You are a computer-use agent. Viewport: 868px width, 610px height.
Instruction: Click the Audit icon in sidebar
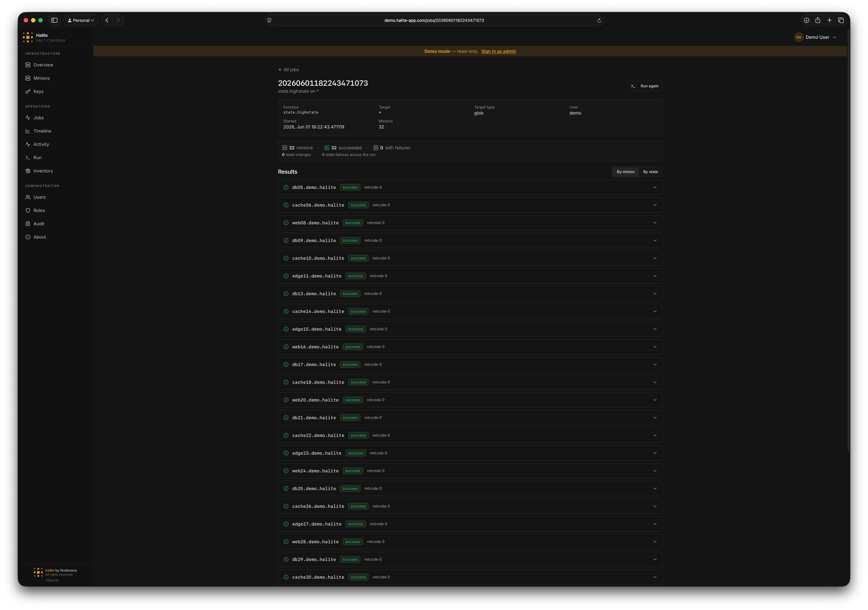(28, 224)
